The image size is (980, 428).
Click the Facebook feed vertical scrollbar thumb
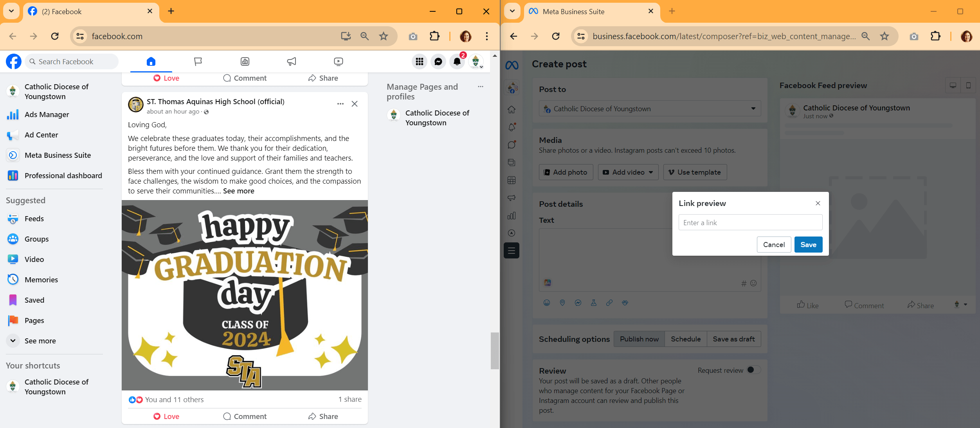point(495,351)
